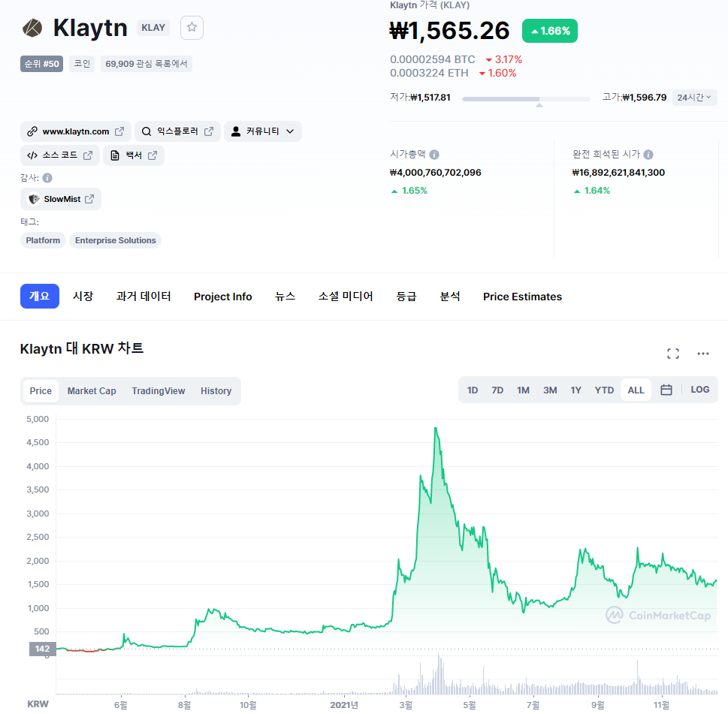The width and height of the screenshot is (728, 714).
Task: Click the person icon in 커뮤니티 button
Action: pyautogui.click(x=236, y=131)
